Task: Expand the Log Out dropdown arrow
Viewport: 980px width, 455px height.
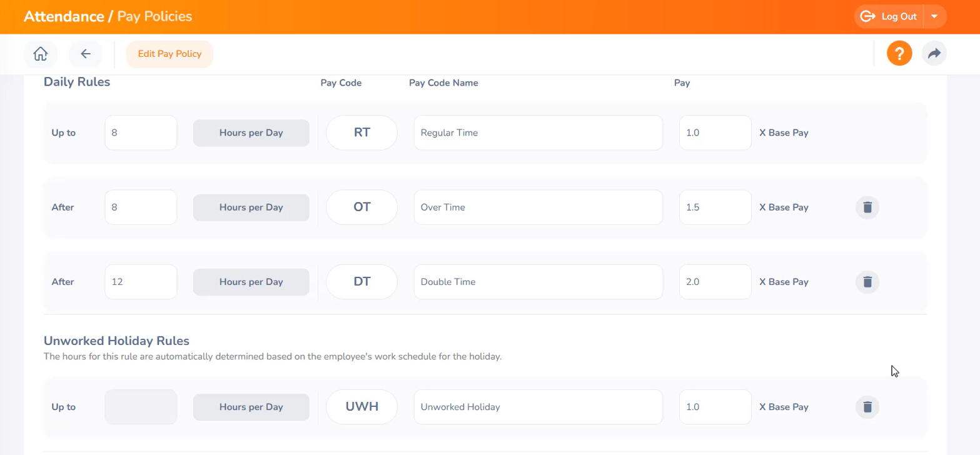Action: coord(934,17)
